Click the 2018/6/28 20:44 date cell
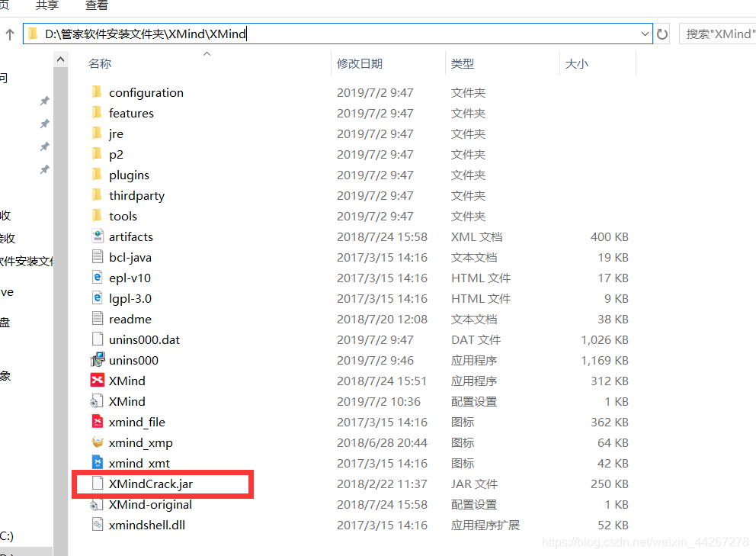 point(382,442)
